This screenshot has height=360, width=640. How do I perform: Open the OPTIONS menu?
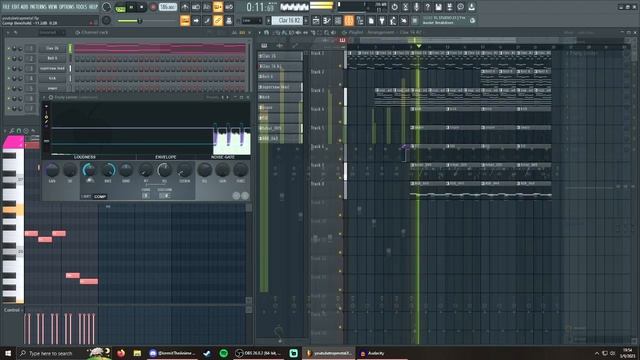pos(67,7)
